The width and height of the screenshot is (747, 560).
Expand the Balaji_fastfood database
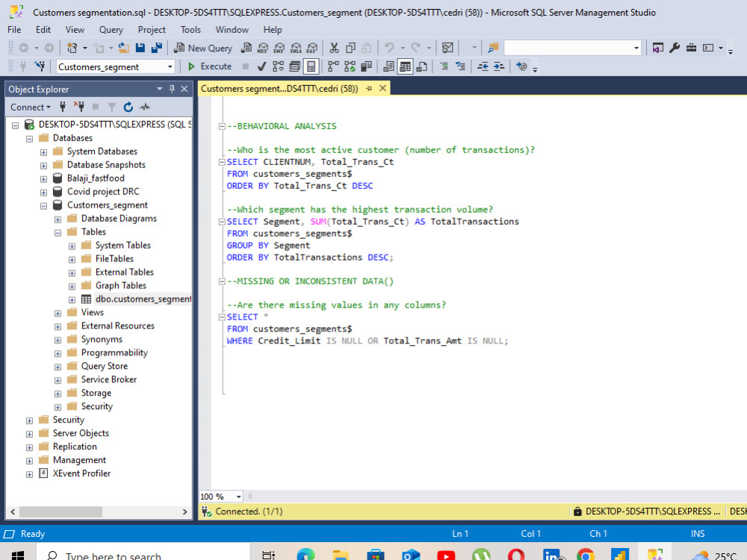(x=43, y=179)
